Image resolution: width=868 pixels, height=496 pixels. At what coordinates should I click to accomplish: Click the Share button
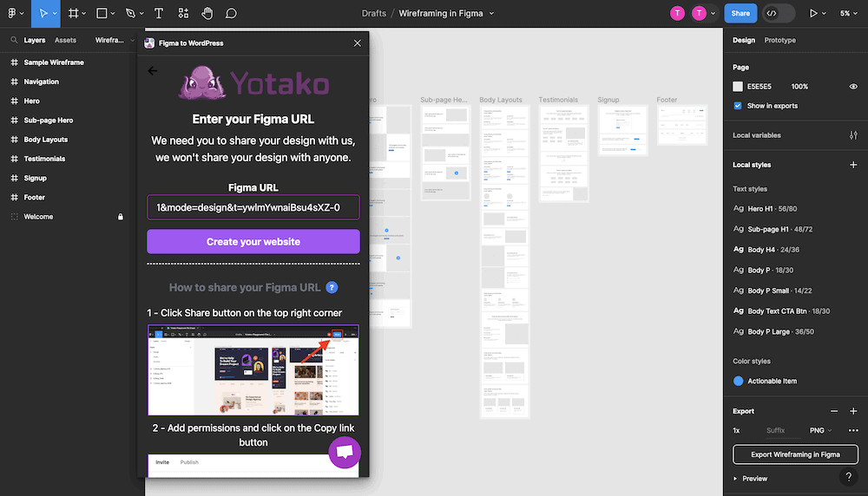740,13
